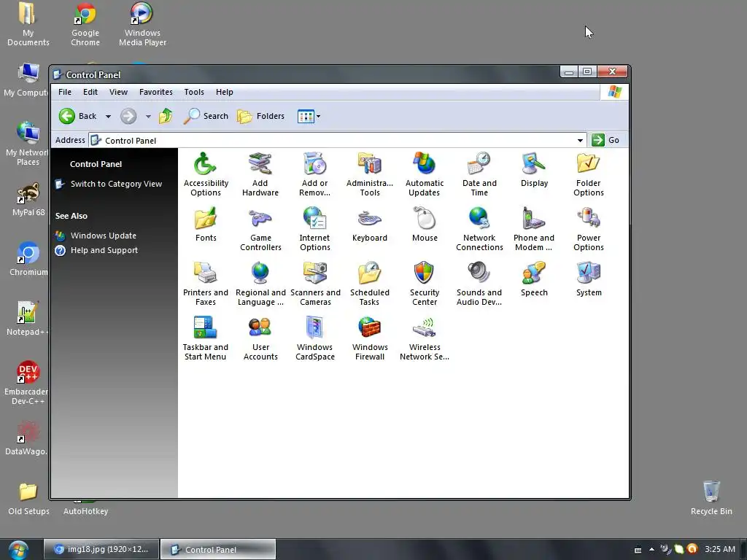Expand the Forward history dropdown arrow

[148, 116]
